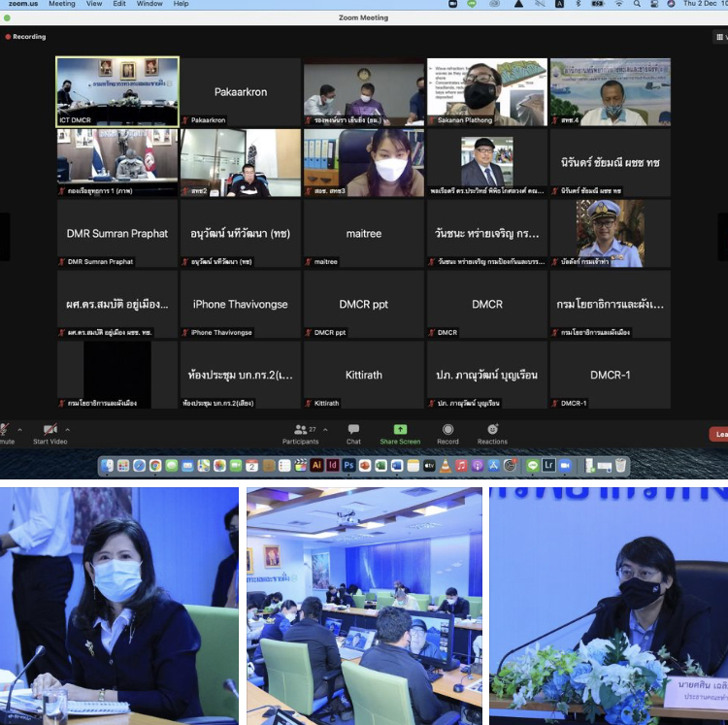The image size is (728, 725).
Task: Expand the Participants options caret
Action: point(325,430)
